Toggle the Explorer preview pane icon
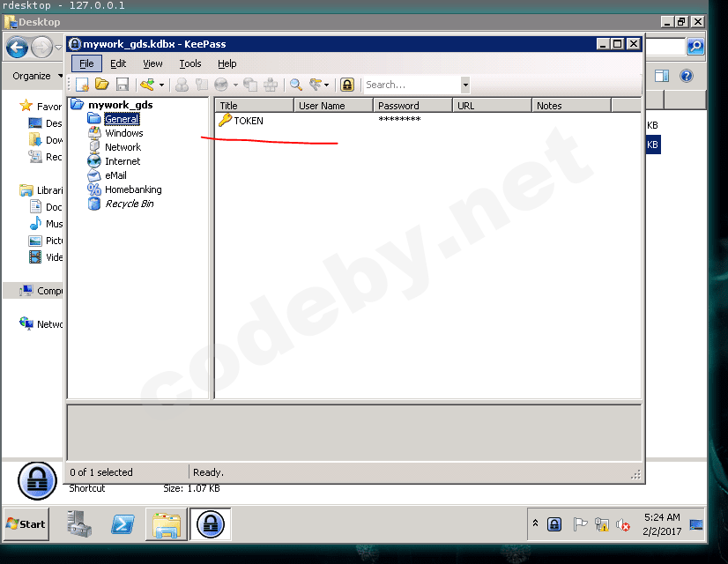The image size is (728, 564). (662, 76)
